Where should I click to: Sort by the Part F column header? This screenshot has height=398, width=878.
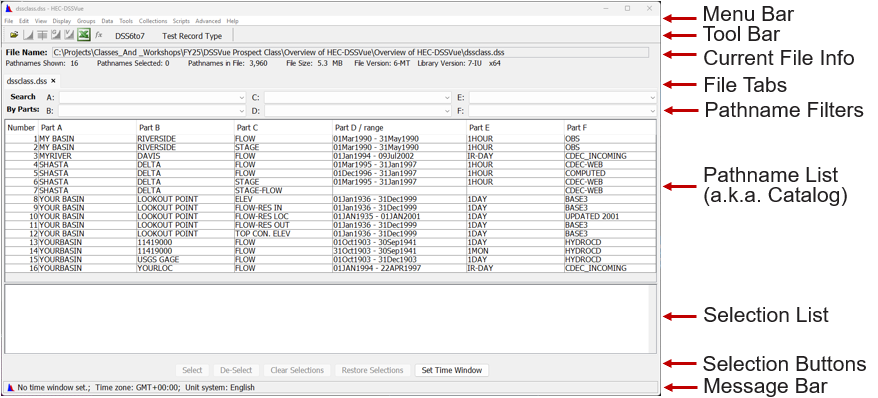[610, 128]
